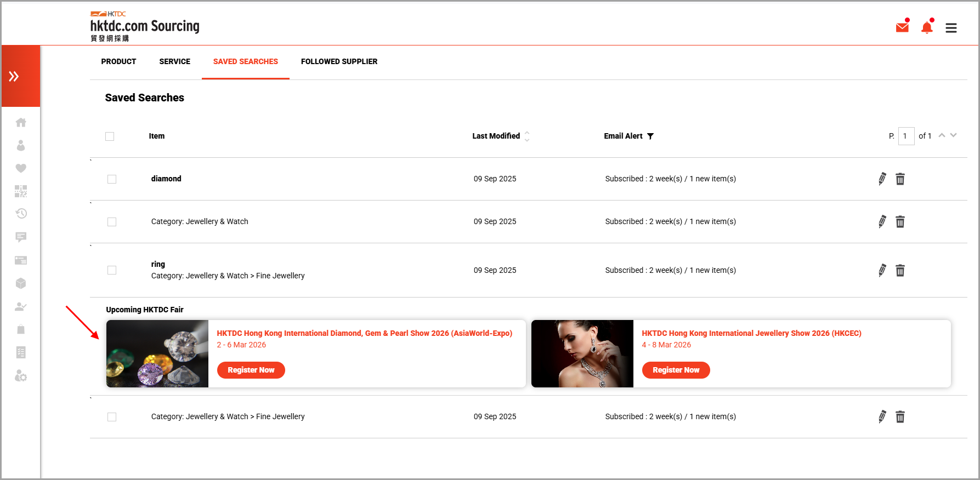This screenshot has height=480, width=980.
Task: Delete the last Fine Jewellery saved search
Action: tap(900, 416)
